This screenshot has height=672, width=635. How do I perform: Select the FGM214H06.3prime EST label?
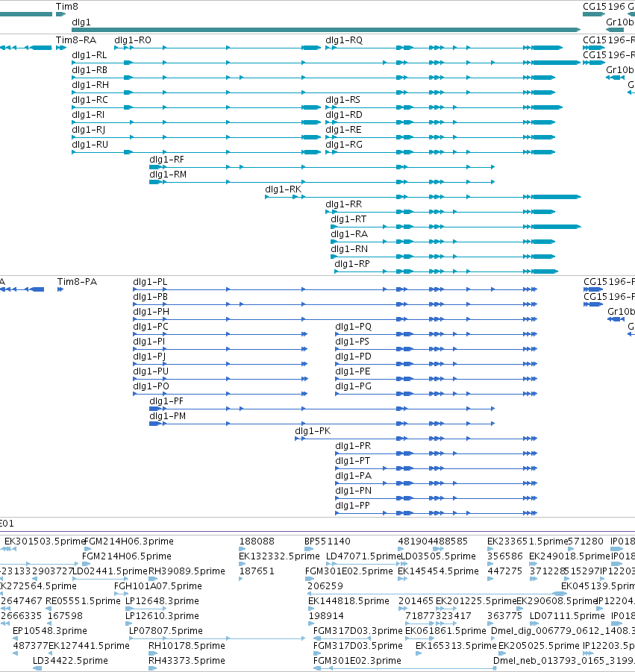click(129, 541)
